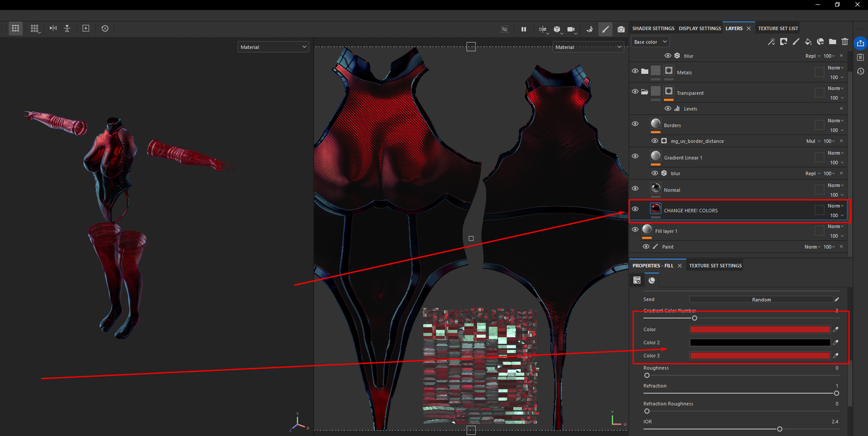The width and height of the screenshot is (868, 436).
Task: Open the History panel icon in right dock
Action: pyautogui.click(x=860, y=71)
